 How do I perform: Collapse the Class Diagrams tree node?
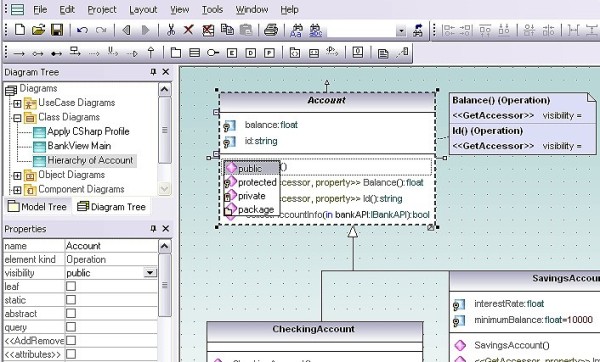[x=17, y=118]
